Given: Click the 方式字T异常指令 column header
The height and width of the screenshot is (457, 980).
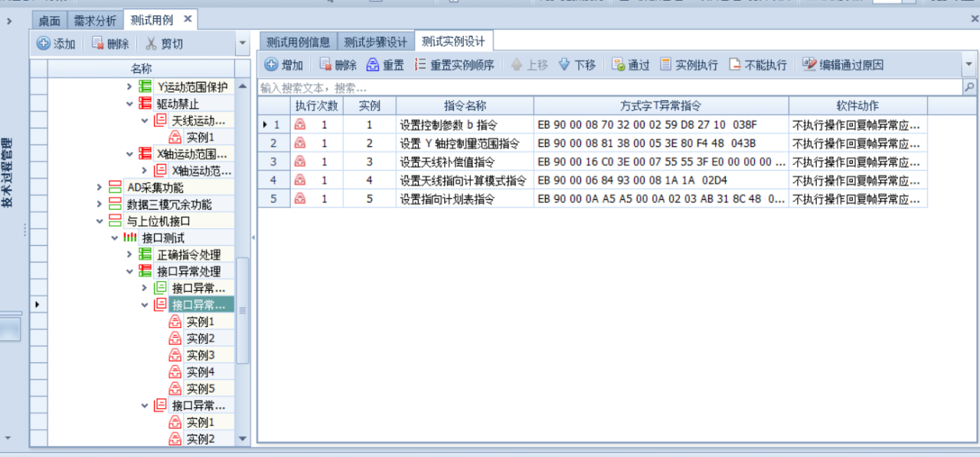Looking at the screenshot, I should point(661,106).
